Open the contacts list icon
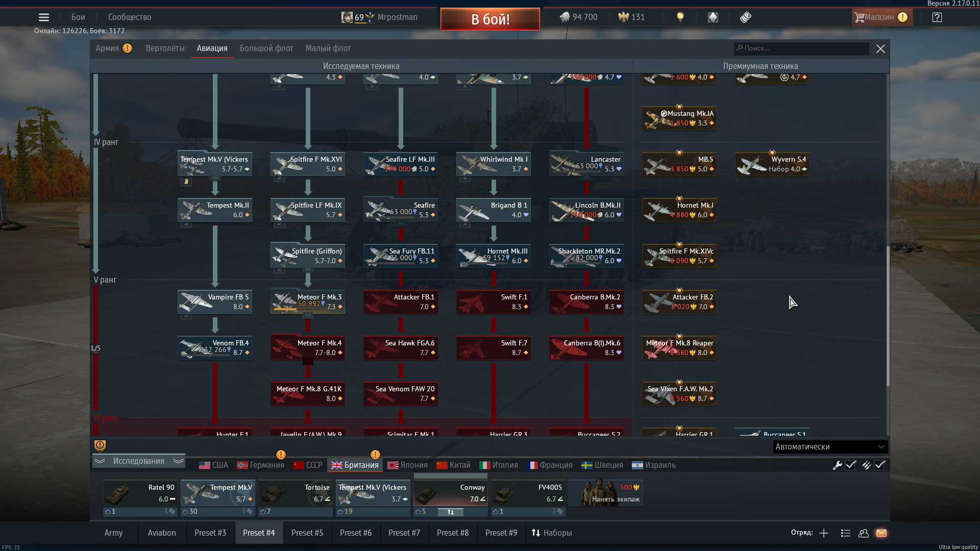 (845, 533)
